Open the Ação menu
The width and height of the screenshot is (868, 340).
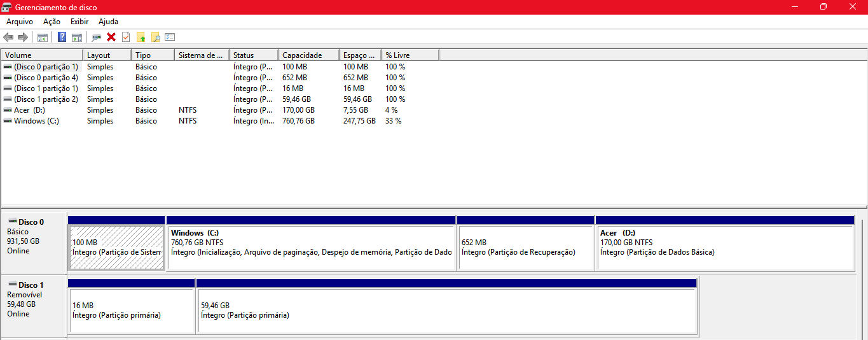[52, 22]
